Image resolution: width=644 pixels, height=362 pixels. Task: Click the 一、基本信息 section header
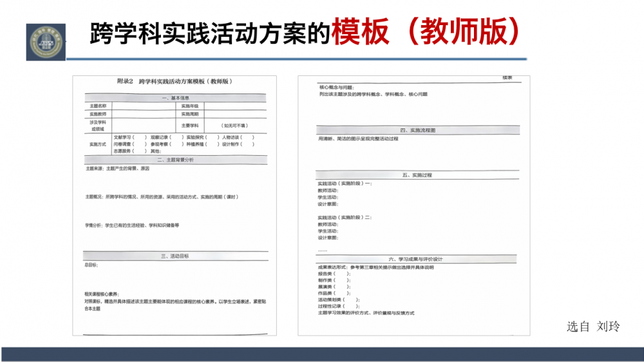pyautogui.click(x=175, y=98)
